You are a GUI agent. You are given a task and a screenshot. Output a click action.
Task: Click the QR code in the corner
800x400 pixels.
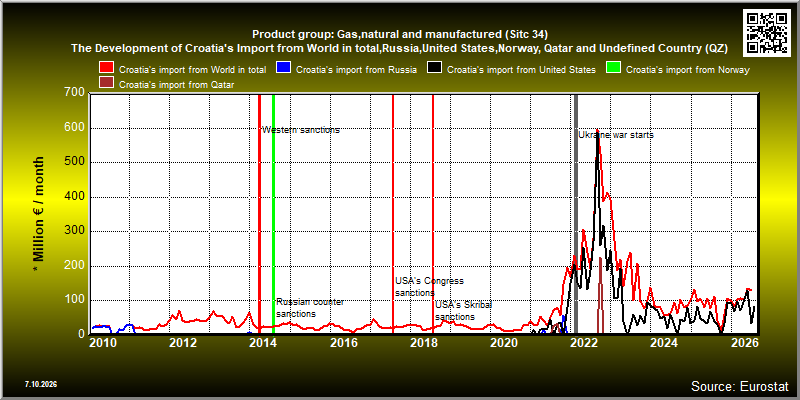click(x=767, y=32)
